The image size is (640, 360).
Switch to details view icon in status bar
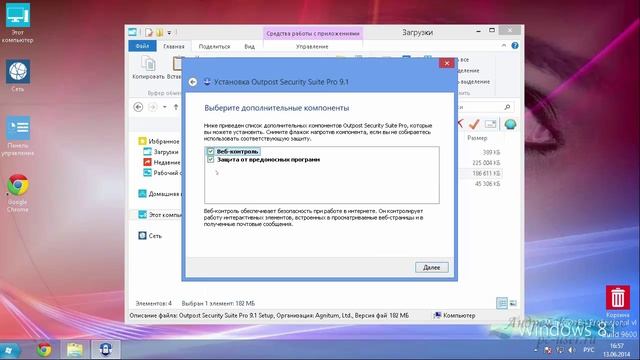(x=502, y=303)
